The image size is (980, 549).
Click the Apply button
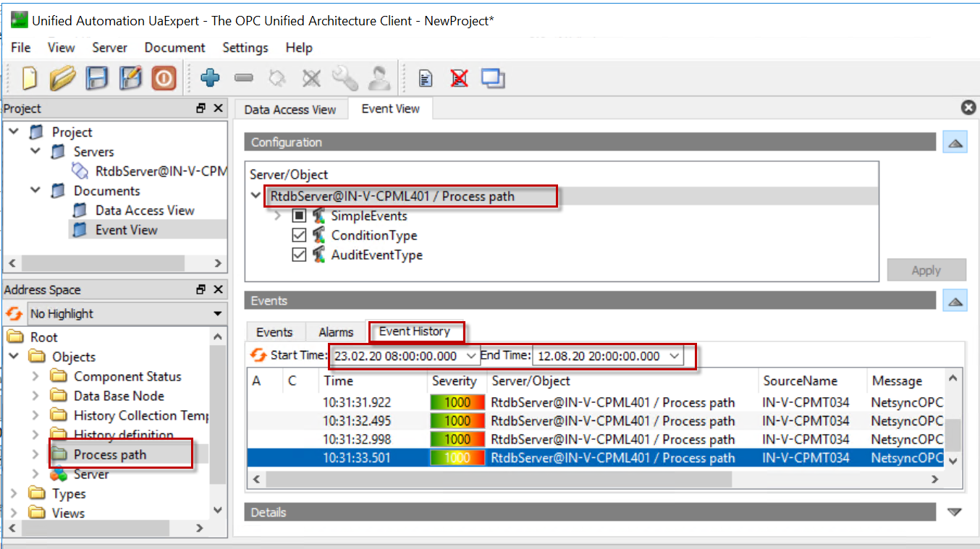coord(926,270)
